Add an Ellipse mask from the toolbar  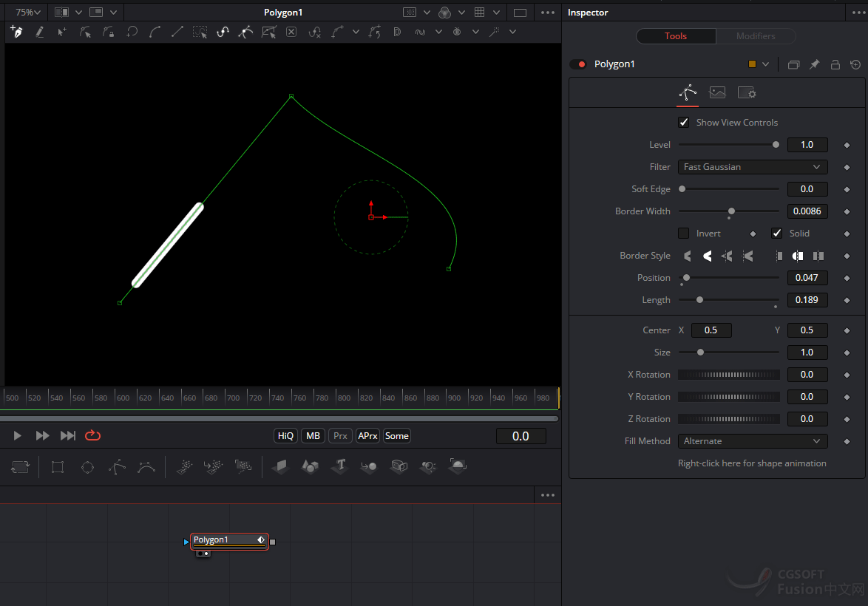tap(87, 466)
